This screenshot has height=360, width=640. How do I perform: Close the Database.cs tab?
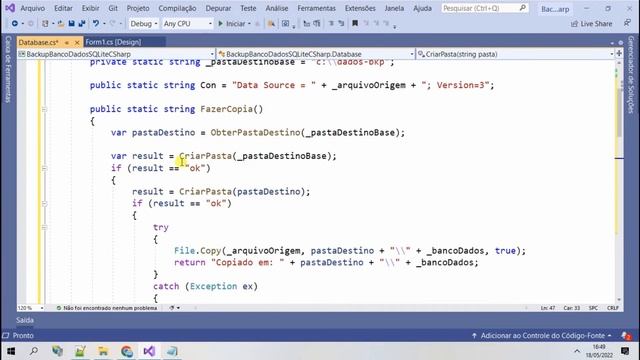(77, 42)
